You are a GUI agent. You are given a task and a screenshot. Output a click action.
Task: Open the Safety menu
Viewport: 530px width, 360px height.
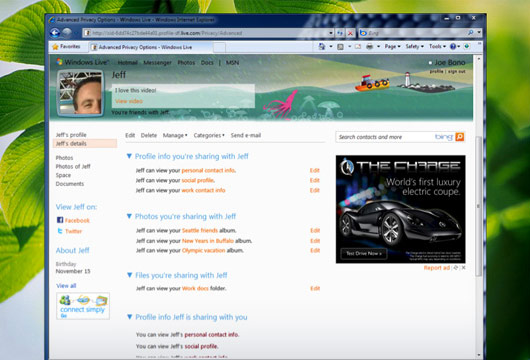point(414,47)
